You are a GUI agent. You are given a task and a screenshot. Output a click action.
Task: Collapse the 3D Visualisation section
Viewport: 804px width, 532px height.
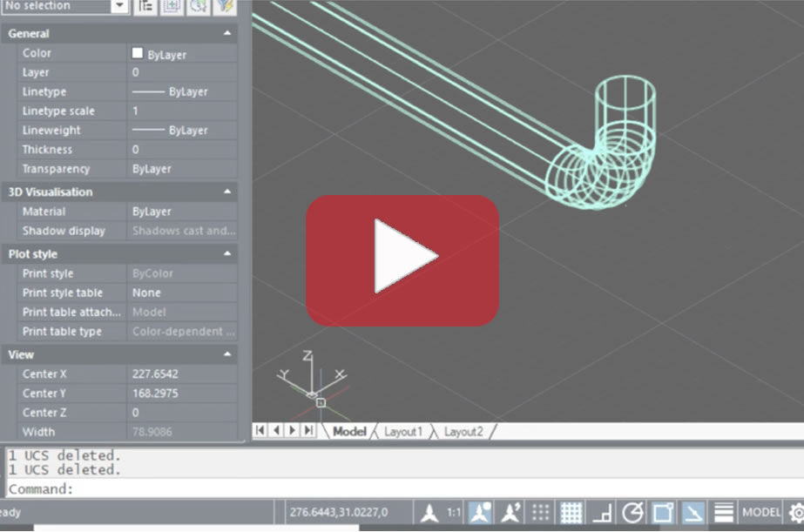tap(227, 192)
